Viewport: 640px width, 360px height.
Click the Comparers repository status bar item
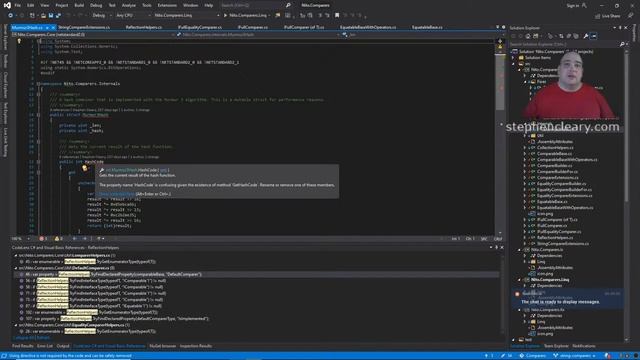[533, 356]
